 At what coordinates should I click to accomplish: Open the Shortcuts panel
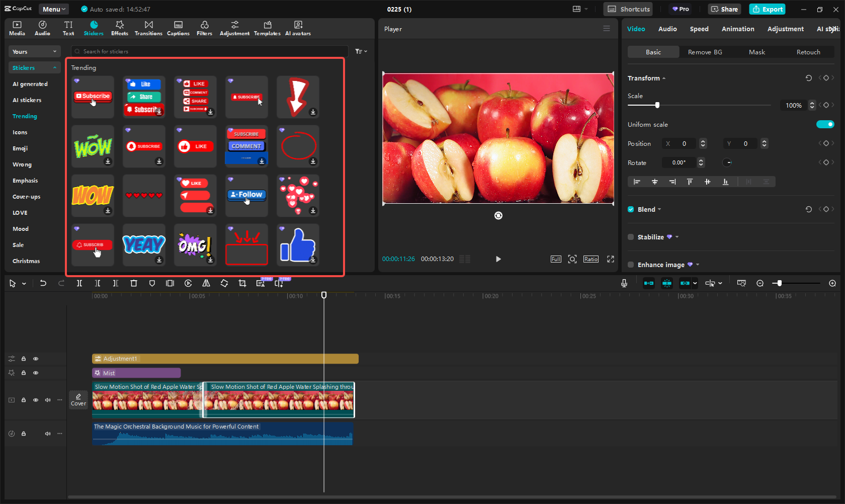628,9
